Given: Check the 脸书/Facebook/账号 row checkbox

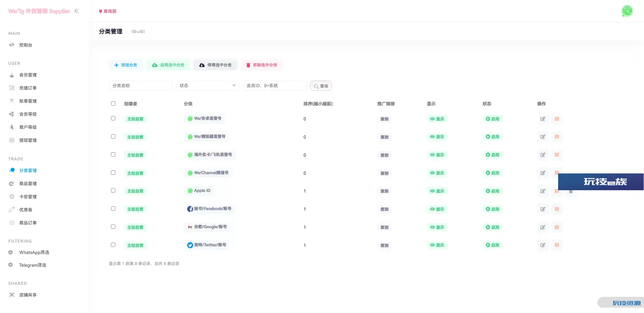Looking at the screenshot, I should (x=113, y=209).
